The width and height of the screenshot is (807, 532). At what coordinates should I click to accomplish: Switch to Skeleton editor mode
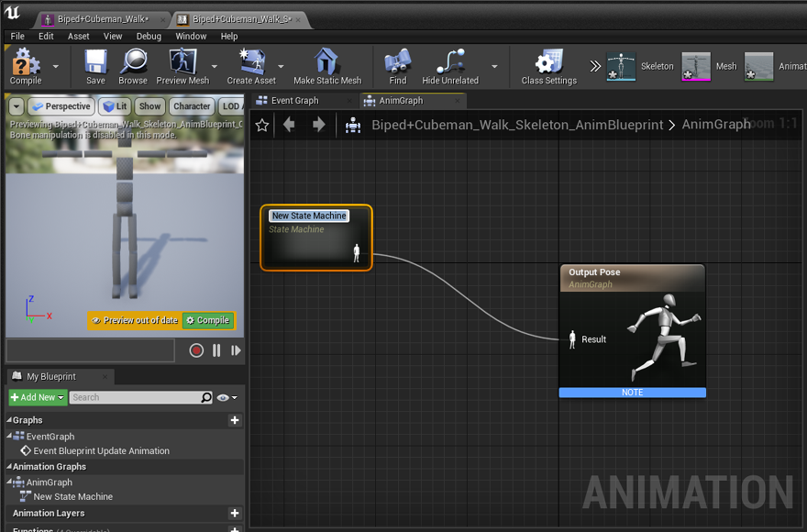pyautogui.click(x=640, y=66)
